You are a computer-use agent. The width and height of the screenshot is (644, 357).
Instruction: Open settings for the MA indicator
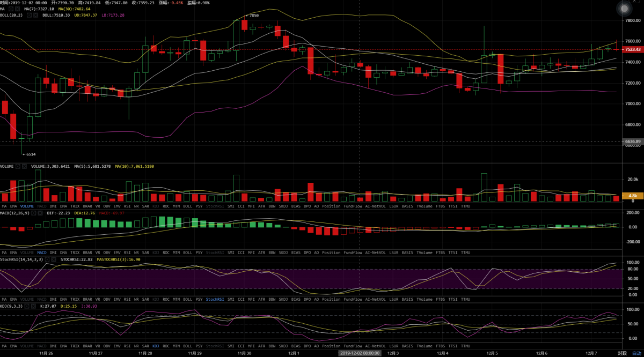pyautogui.click(x=11, y=9)
